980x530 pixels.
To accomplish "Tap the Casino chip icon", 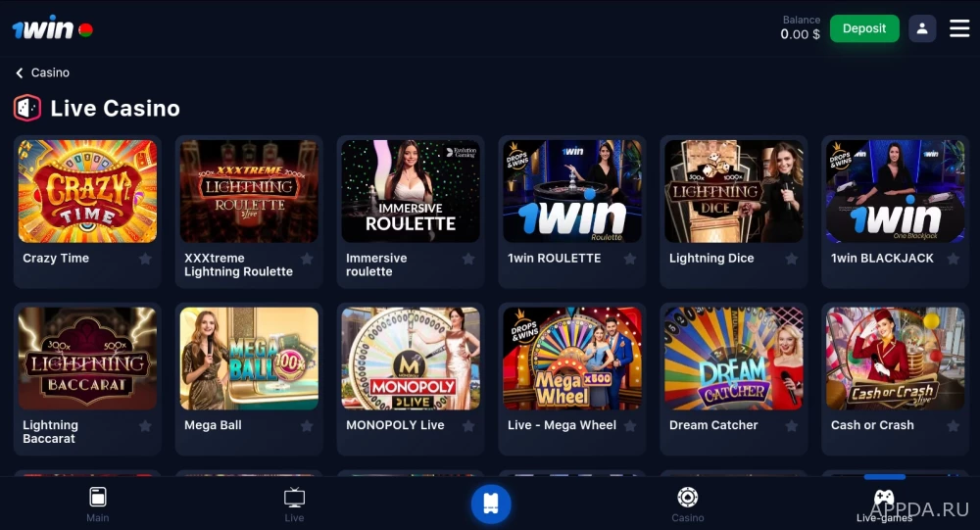I will tap(688, 498).
